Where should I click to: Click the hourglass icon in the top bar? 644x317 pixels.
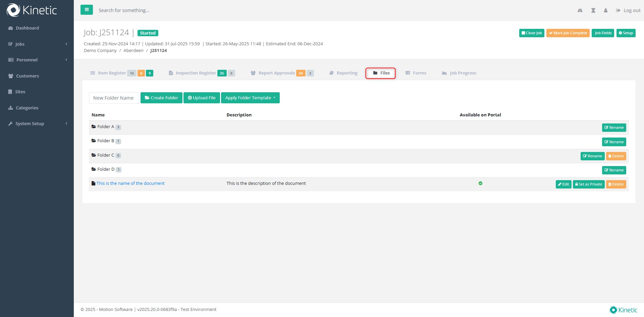(x=593, y=10)
